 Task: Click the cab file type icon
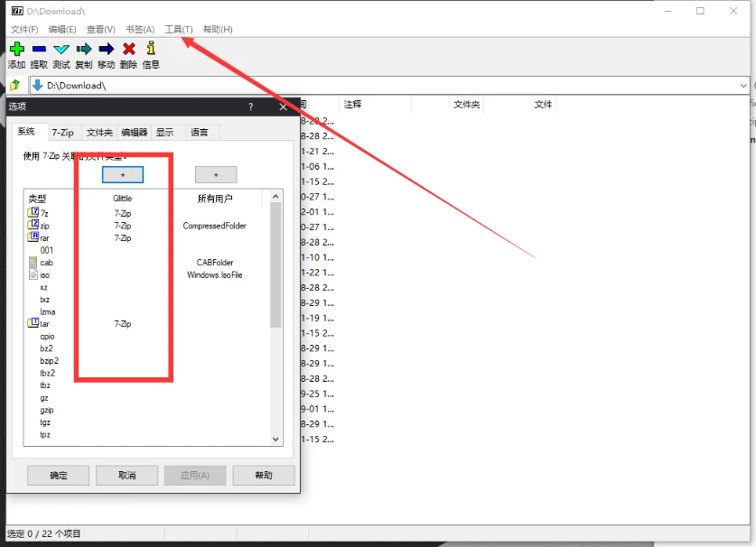click(33, 262)
